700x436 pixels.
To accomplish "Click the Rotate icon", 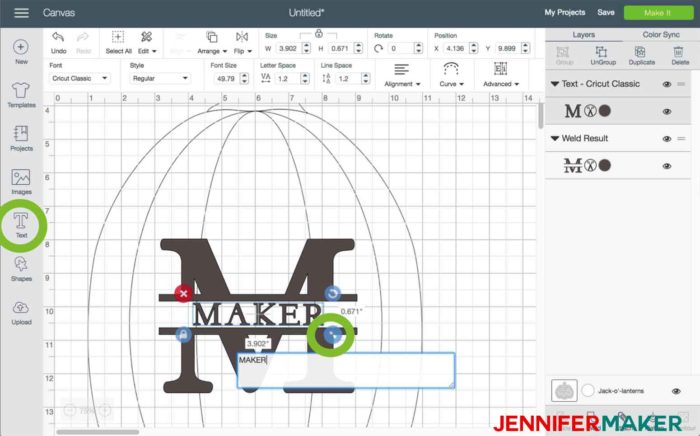I will [378, 48].
